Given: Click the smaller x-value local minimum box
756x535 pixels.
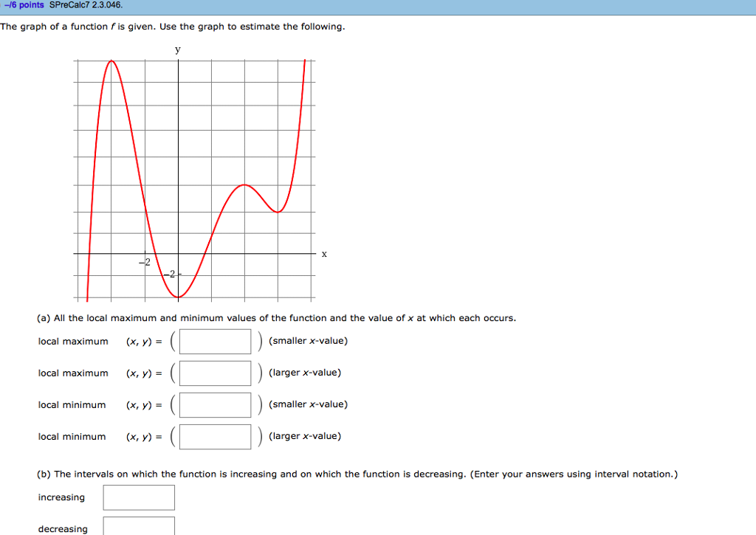Looking at the screenshot, I should click(x=215, y=405).
